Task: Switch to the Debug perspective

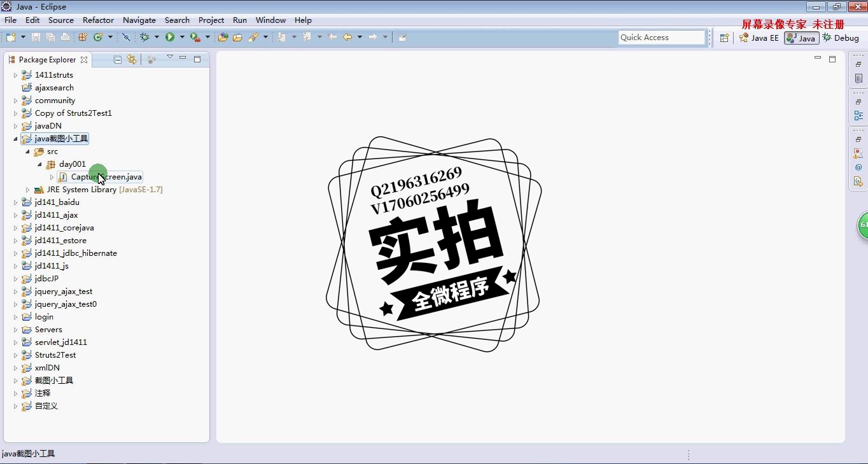Action: 840,38
